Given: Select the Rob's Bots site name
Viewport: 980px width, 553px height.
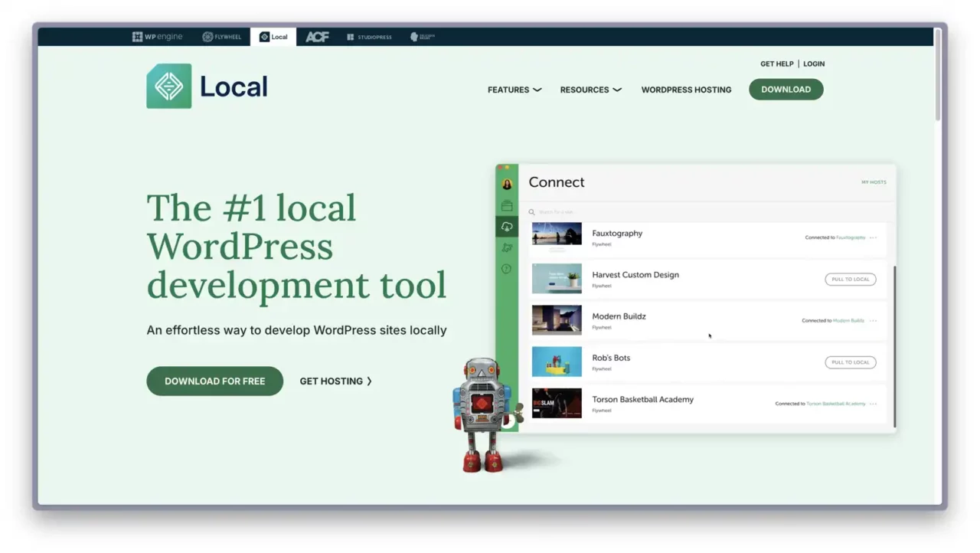Looking at the screenshot, I should [611, 358].
